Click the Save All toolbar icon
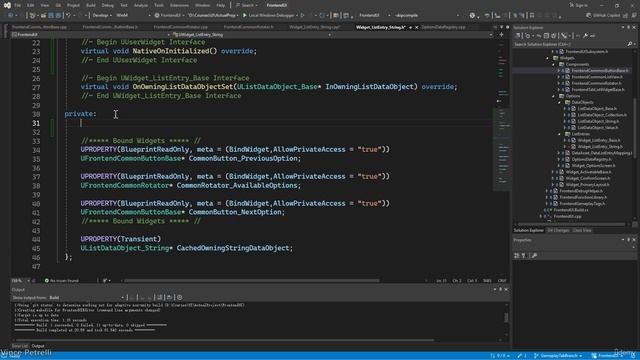The image size is (640, 360). 58,15
